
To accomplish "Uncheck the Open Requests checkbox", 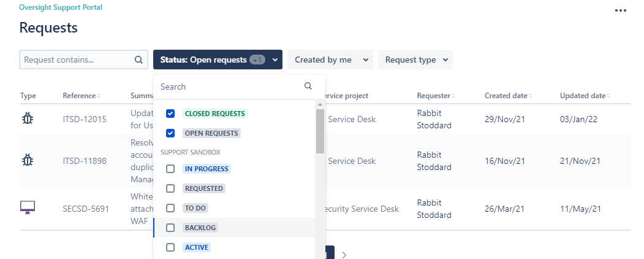I will 170,133.
